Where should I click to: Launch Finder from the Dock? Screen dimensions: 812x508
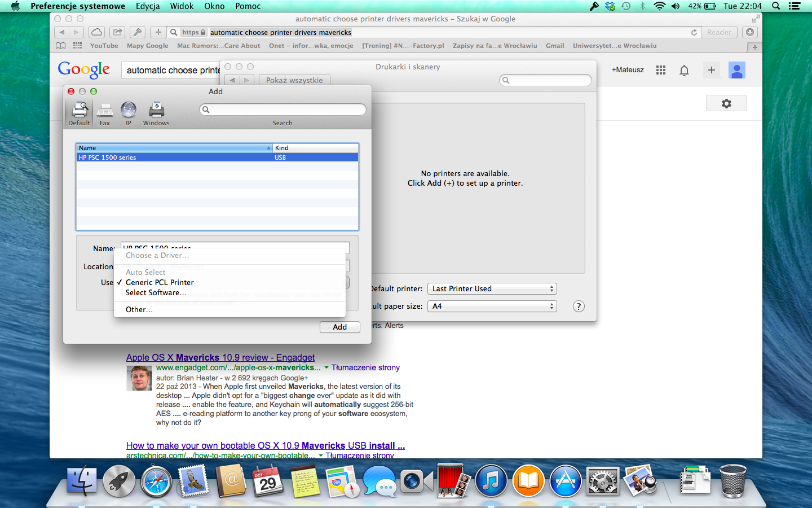click(x=82, y=481)
